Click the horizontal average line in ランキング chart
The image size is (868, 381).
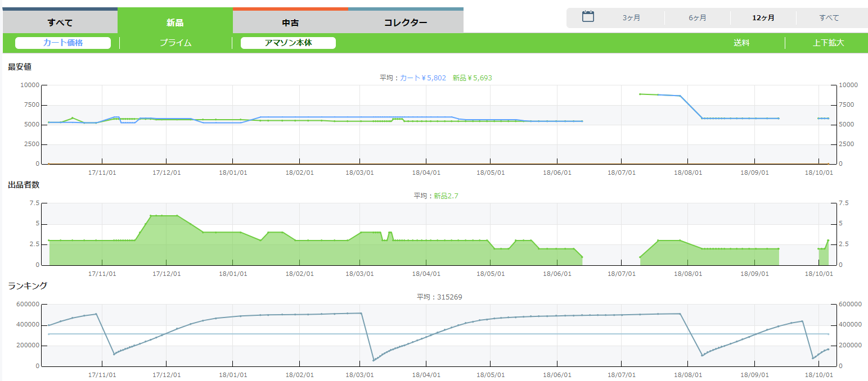(x=394, y=334)
